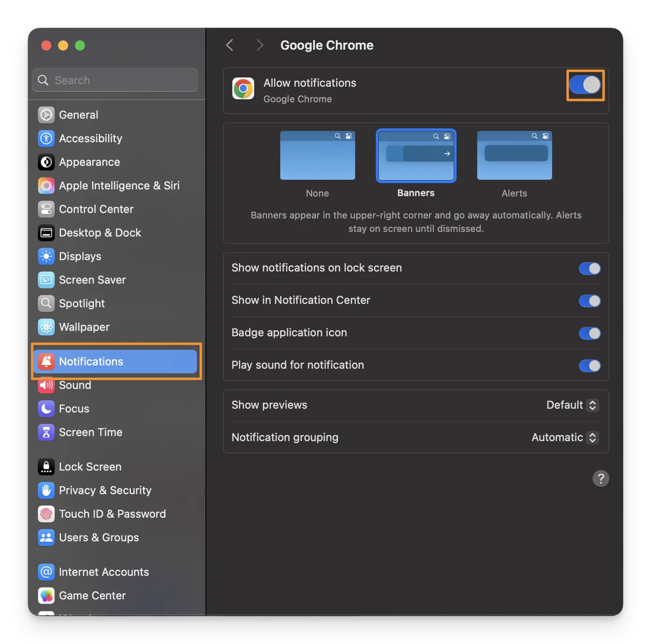The height and width of the screenshot is (644, 651).
Task: Click the General gear icon in sidebar
Action: pos(46,114)
